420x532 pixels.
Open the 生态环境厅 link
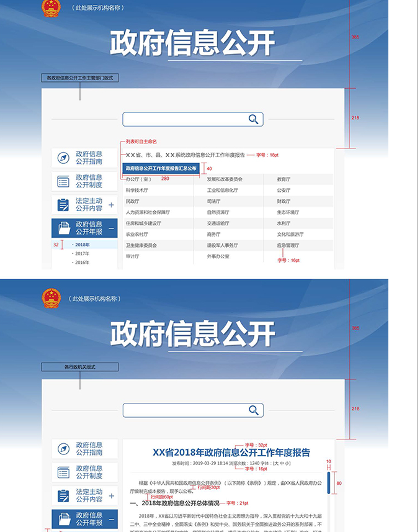(288, 212)
